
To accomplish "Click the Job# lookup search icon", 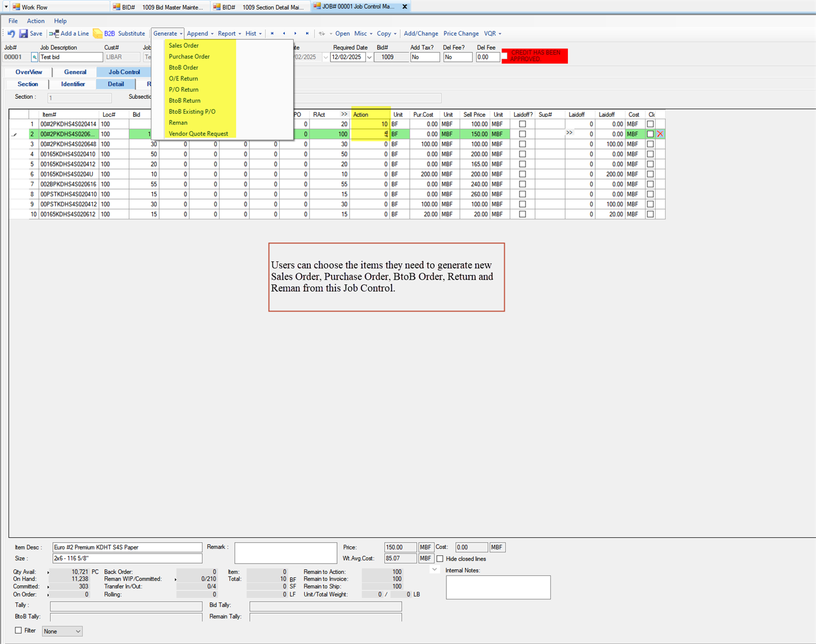I will (x=34, y=57).
